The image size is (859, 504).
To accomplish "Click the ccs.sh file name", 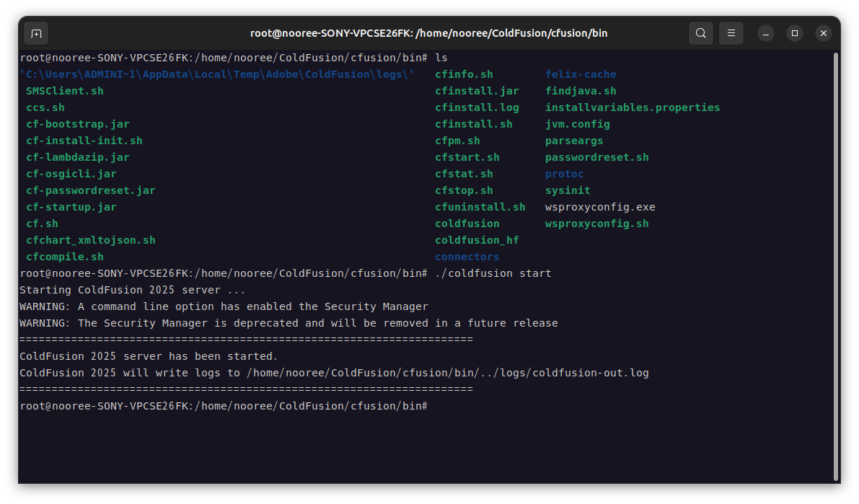I will 45,107.
